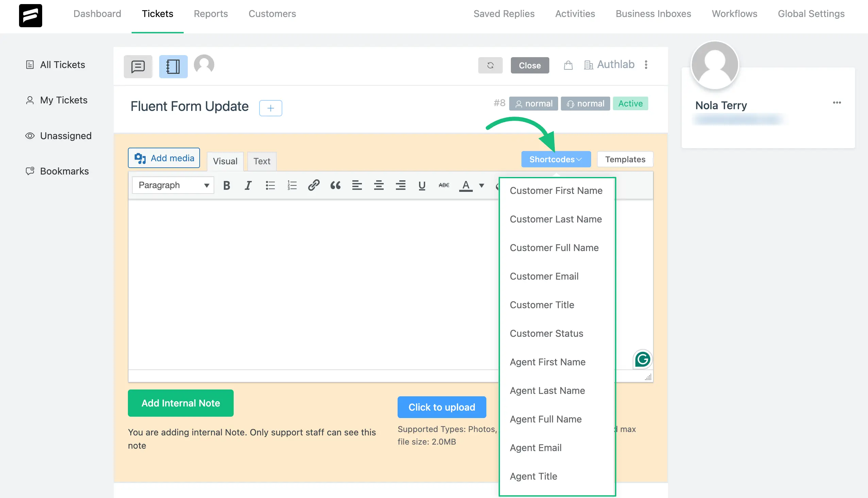Click the product bag icon

pyautogui.click(x=568, y=65)
